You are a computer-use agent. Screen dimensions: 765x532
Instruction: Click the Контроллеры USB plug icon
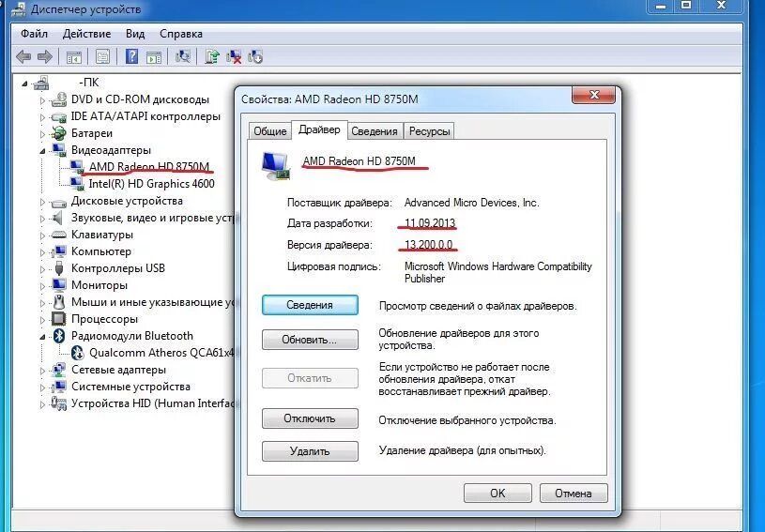(59, 268)
